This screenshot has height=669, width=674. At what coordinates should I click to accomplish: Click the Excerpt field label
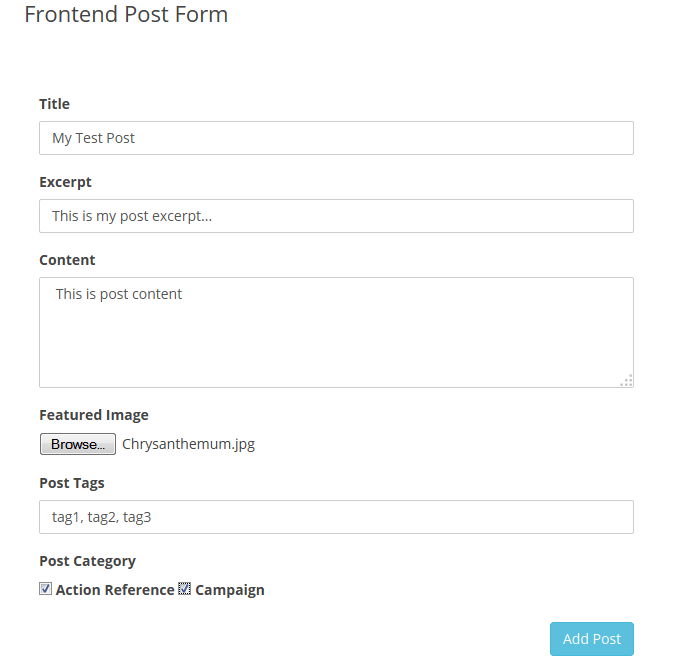coord(65,182)
